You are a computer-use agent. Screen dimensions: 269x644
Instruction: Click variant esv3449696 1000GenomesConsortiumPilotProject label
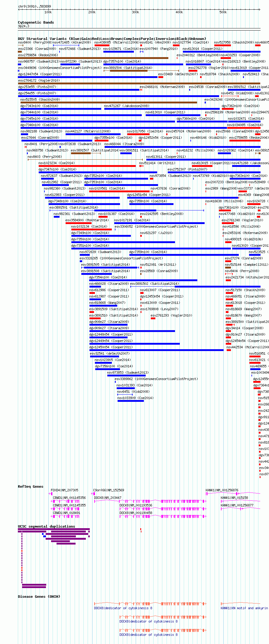tap(60, 68)
